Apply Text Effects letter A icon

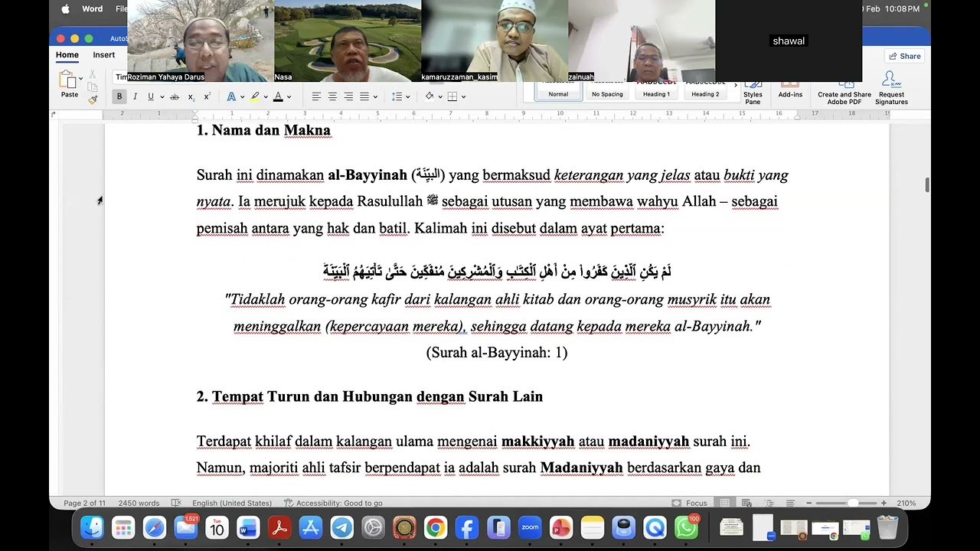[x=231, y=96]
